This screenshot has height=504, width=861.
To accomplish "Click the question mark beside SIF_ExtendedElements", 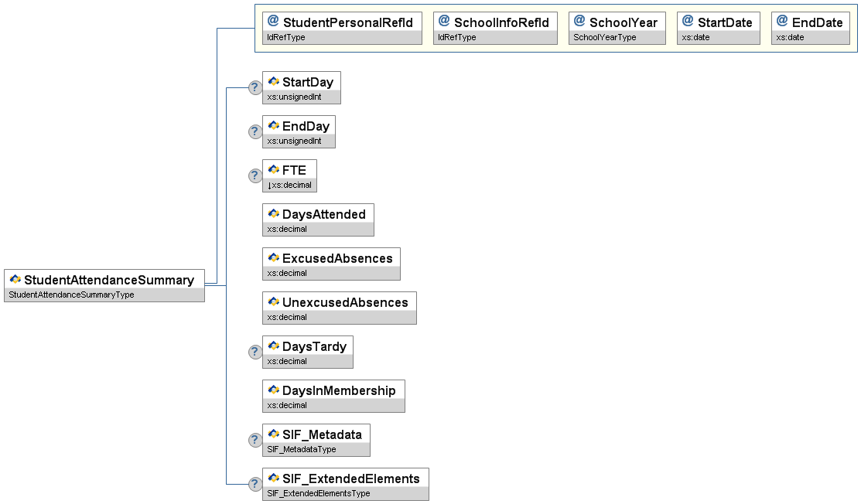I will [x=255, y=484].
